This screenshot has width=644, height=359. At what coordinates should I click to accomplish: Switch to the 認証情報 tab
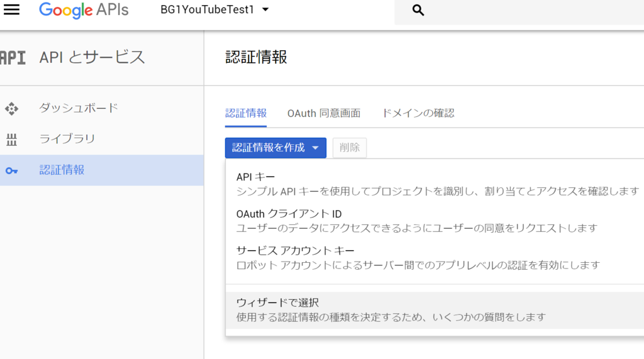click(x=246, y=113)
